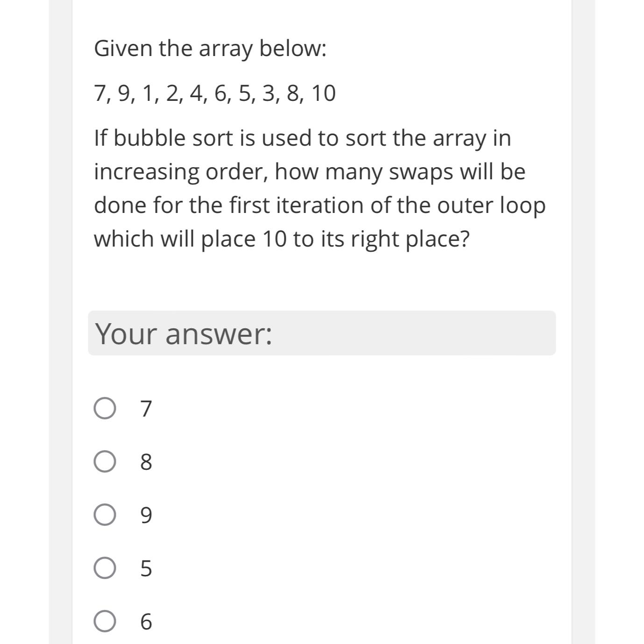
Task: Select the radio button for answer 6
Action: [105, 622]
